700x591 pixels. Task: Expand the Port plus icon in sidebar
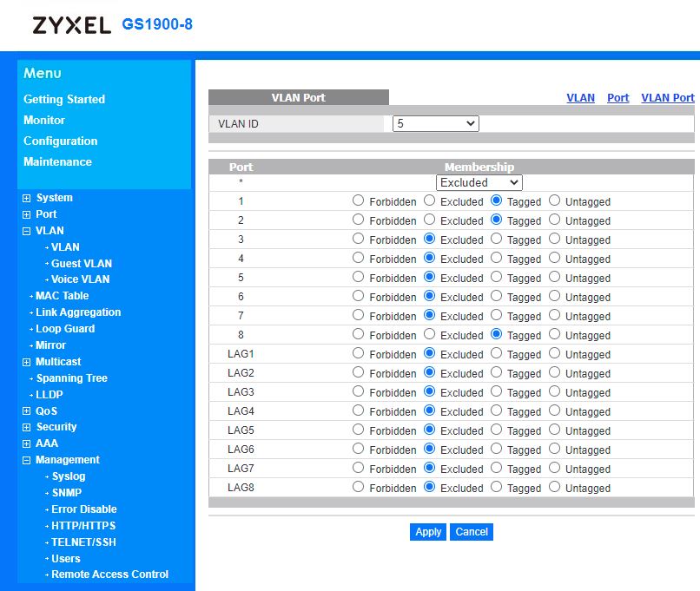tap(27, 214)
